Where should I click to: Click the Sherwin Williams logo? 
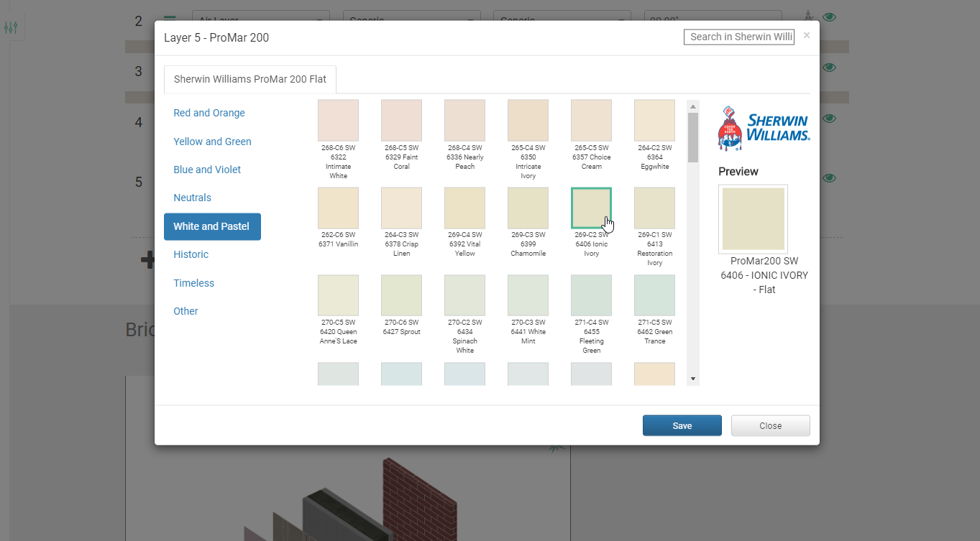[x=764, y=129]
